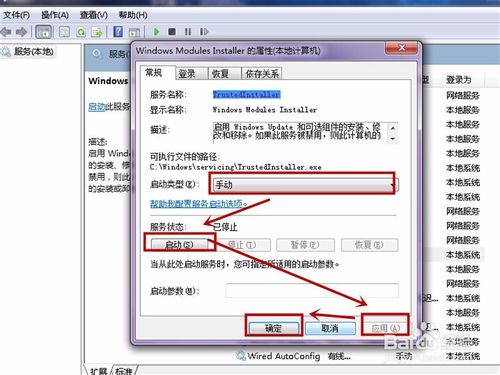The width and height of the screenshot is (500, 375).
Task: Click the Back arrow toolbar icon
Action: [6, 32]
